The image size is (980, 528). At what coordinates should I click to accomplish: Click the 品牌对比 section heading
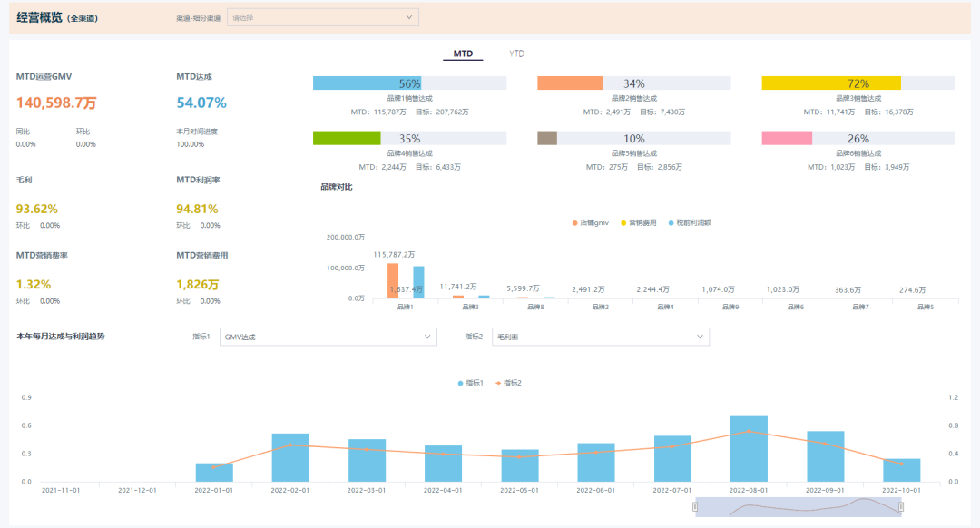tap(337, 187)
